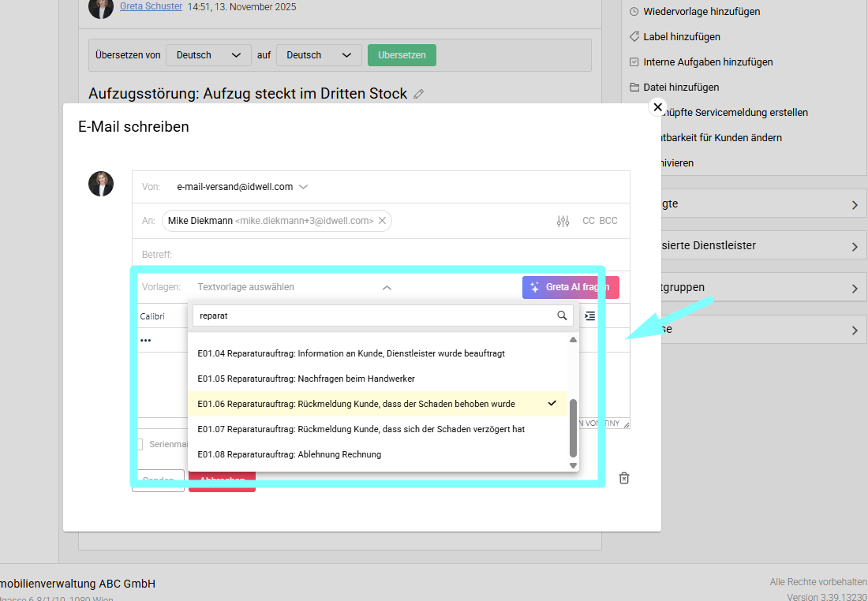Toggle the Serienmail checkbox
Screen dimensions: 868x601
click(x=139, y=444)
